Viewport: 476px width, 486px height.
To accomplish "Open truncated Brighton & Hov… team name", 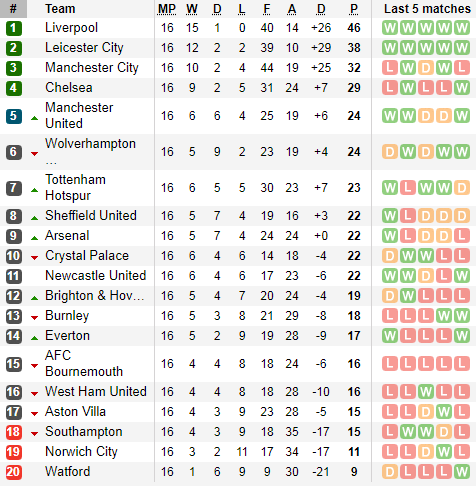I will point(95,296).
